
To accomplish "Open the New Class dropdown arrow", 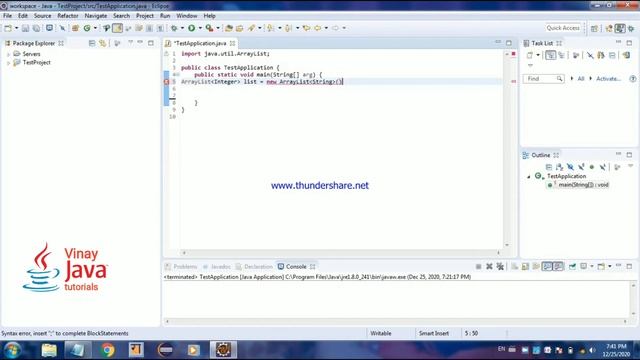I will click(95, 28).
